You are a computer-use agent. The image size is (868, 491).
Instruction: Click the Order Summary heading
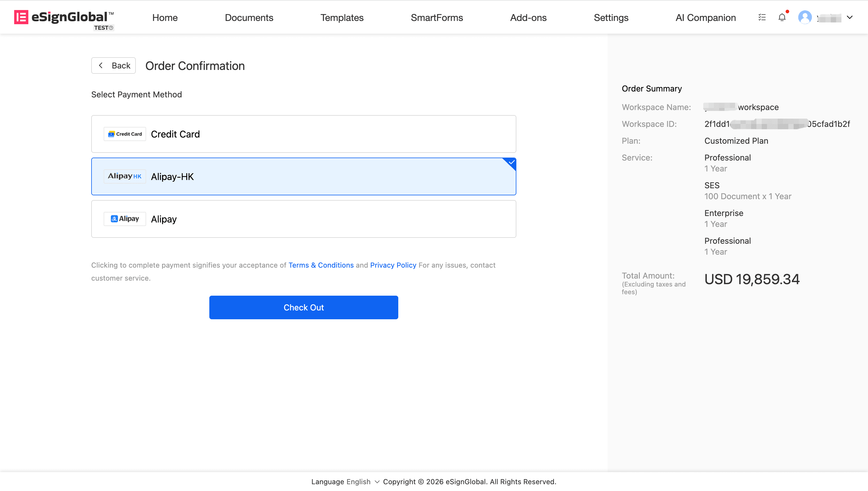pyautogui.click(x=652, y=89)
